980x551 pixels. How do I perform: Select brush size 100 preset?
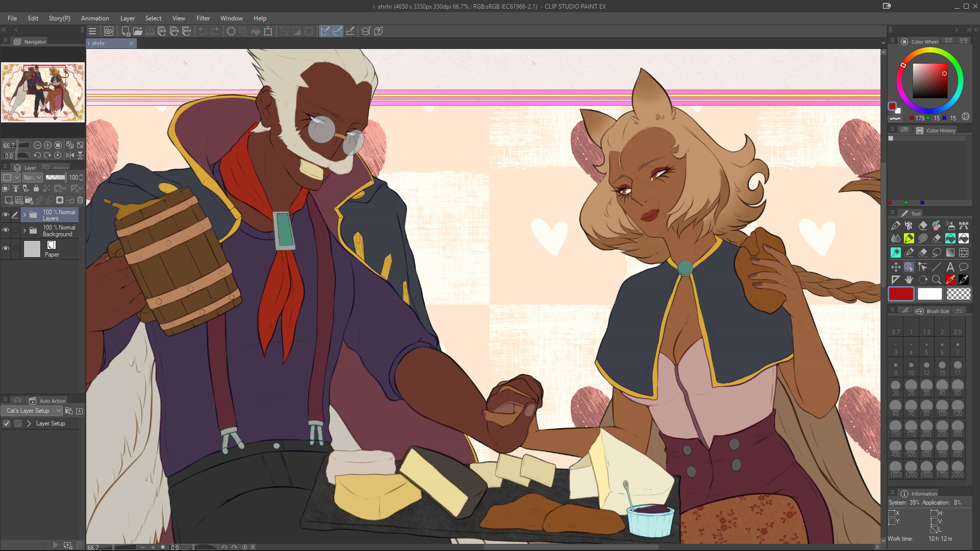pyautogui.click(x=942, y=408)
